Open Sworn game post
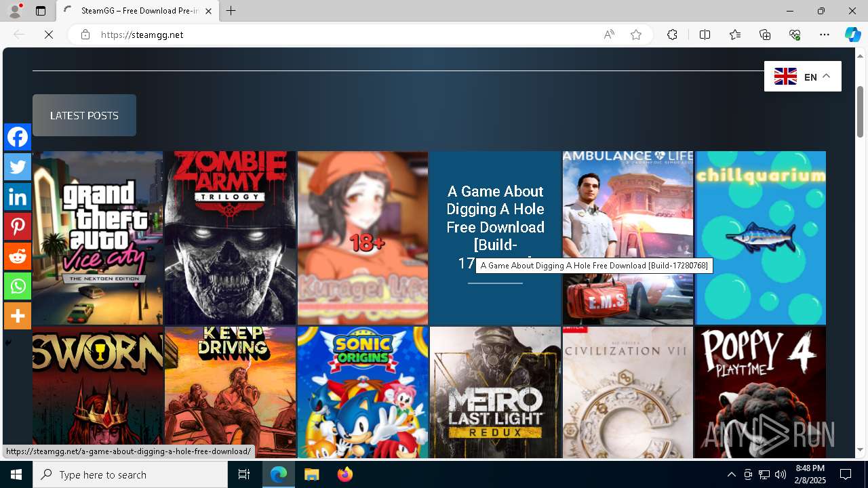The height and width of the screenshot is (488, 868). pos(98,392)
